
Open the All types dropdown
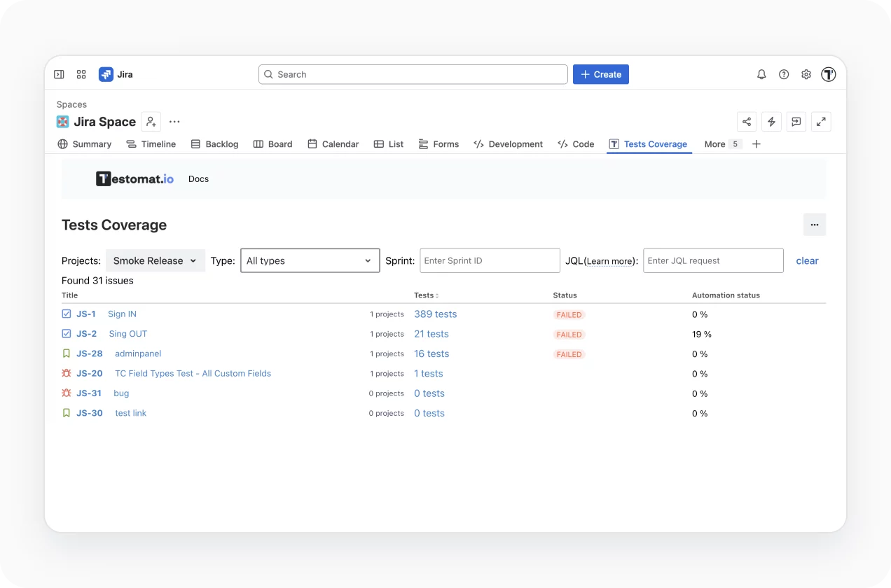(310, 260)
